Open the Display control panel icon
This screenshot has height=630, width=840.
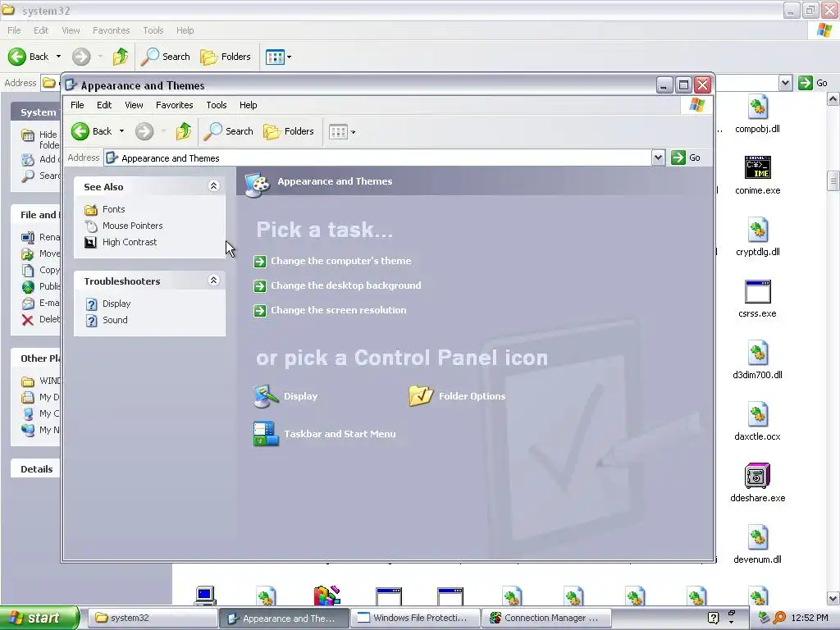pyautogui.click(x=285, y=396)
